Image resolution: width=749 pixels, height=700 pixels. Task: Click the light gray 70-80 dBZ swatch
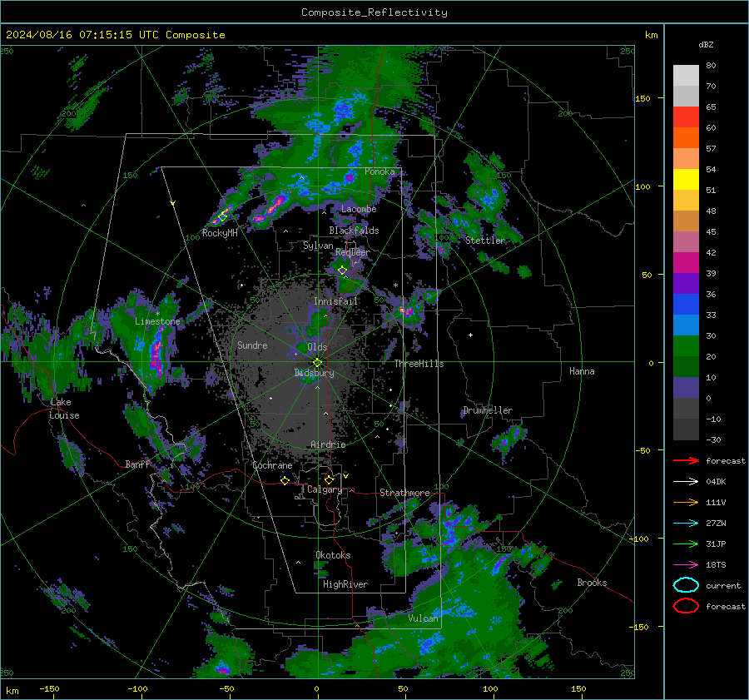686,76
